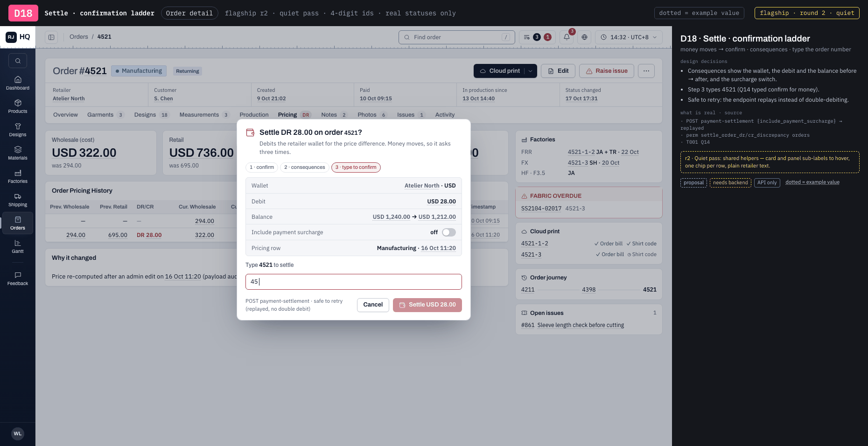The image size is (868, 446).
Task: Click the order number confirmation input
Action: (x=354, y=282)
